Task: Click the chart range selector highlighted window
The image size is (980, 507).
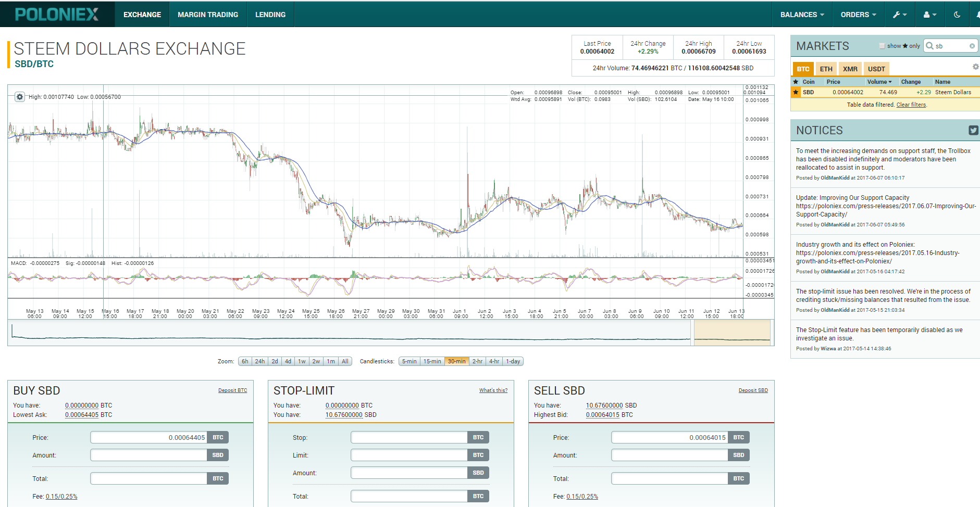Action: 732,333
